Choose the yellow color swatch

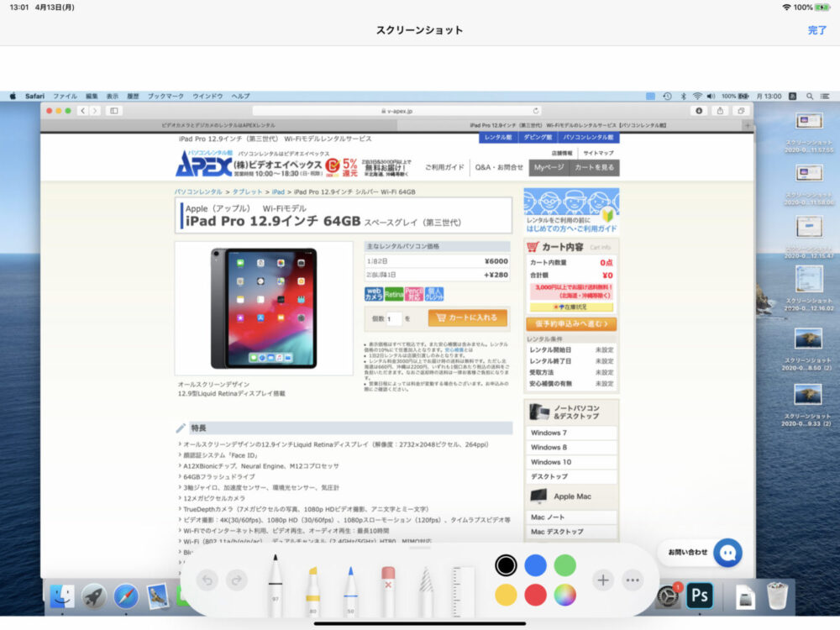[x=506, y=595]
